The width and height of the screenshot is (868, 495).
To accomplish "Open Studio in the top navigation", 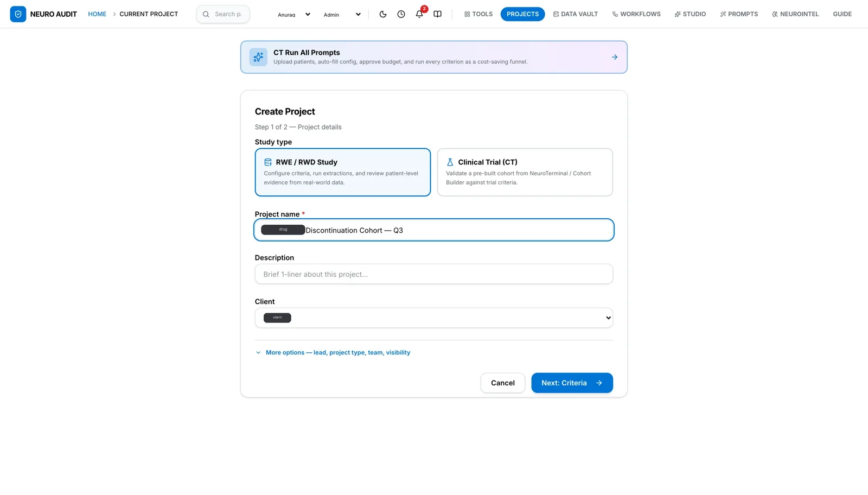I will (x=690, y=14).
